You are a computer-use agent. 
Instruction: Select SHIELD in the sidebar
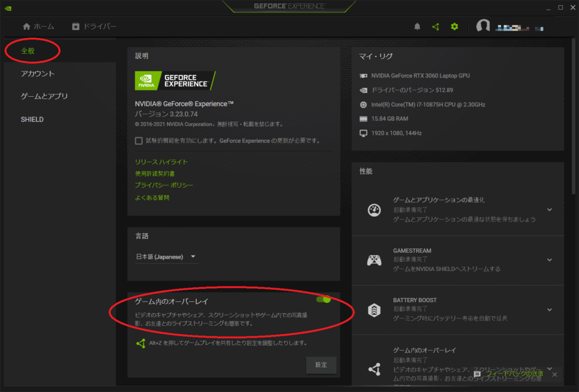(32, 119)
